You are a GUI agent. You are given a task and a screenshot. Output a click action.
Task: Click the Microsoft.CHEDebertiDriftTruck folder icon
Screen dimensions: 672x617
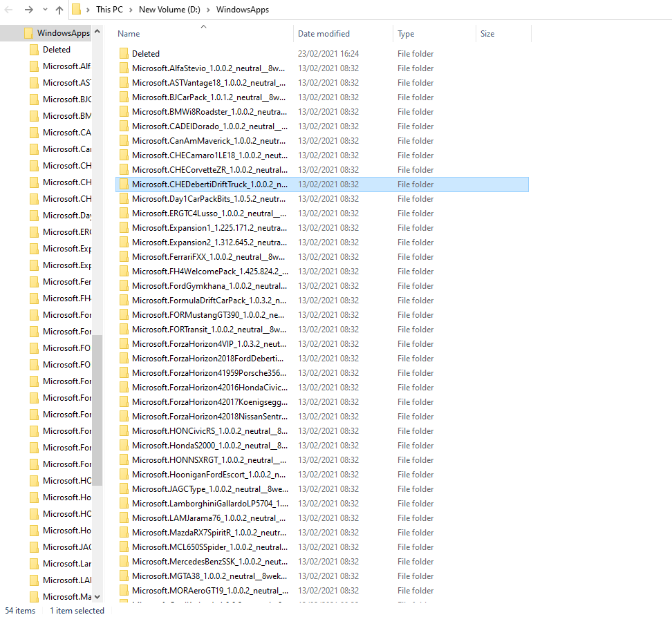[124, 184]
